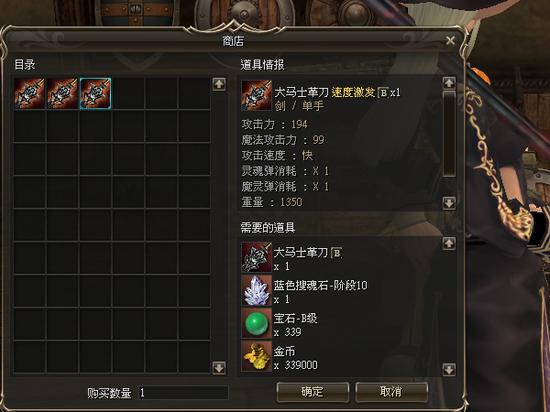Click the required items list up arrow
The height and width of the screenshot is (412, 550).
(449, 243)
